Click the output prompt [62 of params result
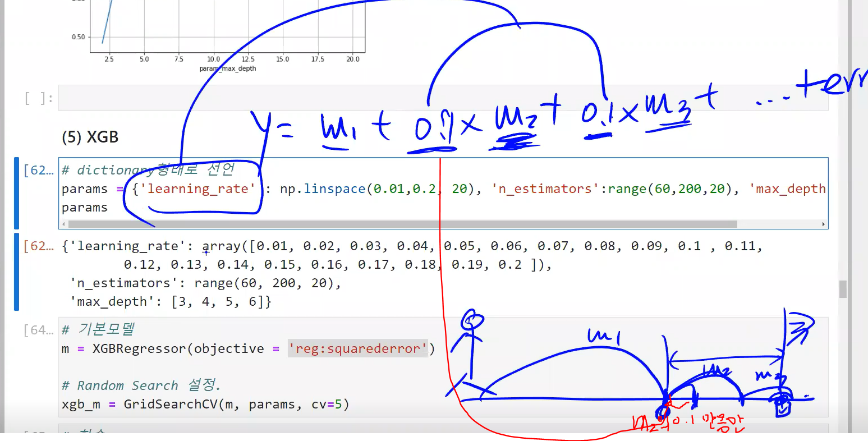 [39, 246]
